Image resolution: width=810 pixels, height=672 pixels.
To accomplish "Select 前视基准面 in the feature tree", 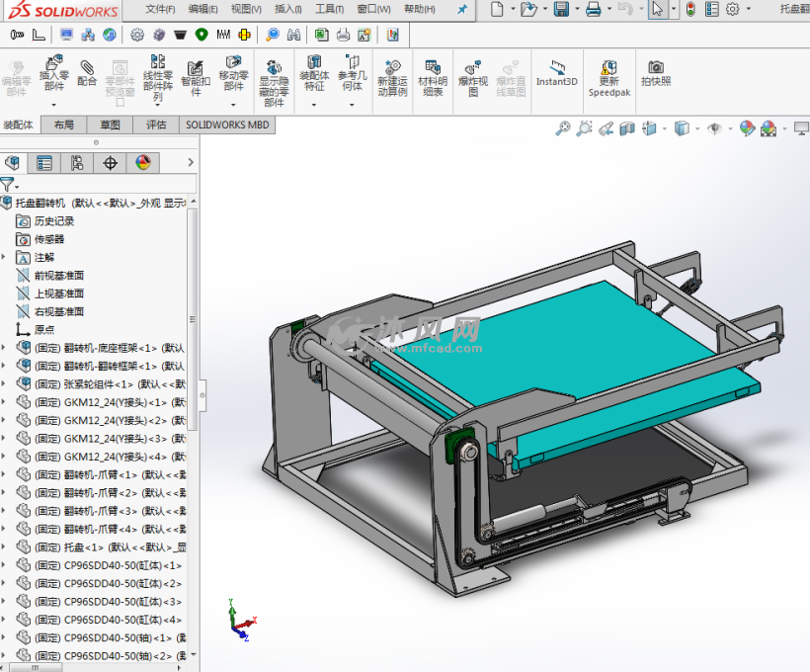I will pos(58,276).
